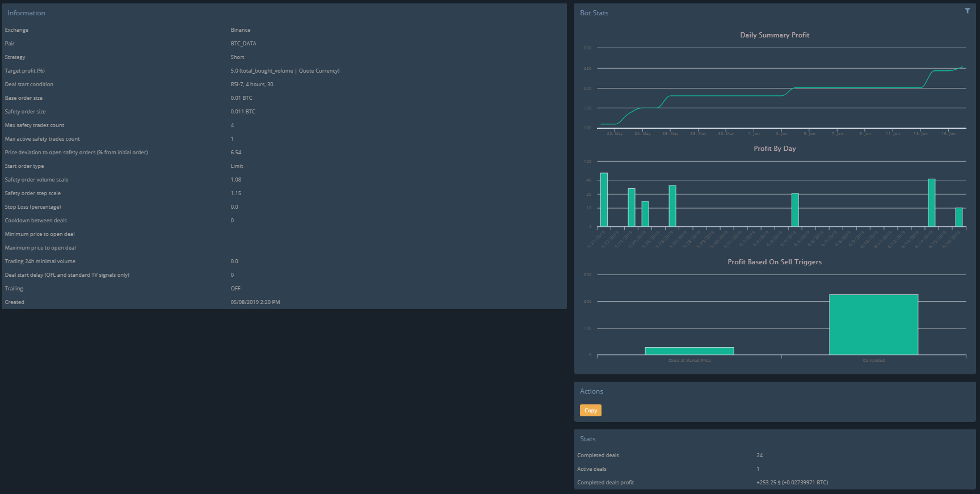Open the Bot Stats filter icon
The height and width of the screenshot is (494, 980).
pos(968,11)
